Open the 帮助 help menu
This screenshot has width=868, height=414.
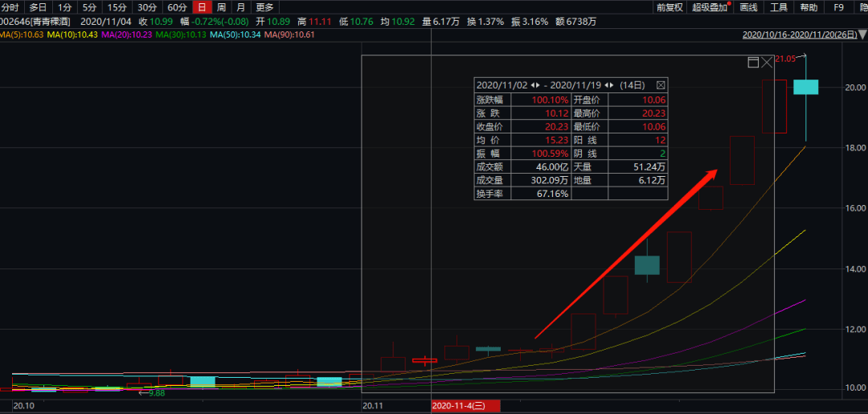click(x=809, y=7)
